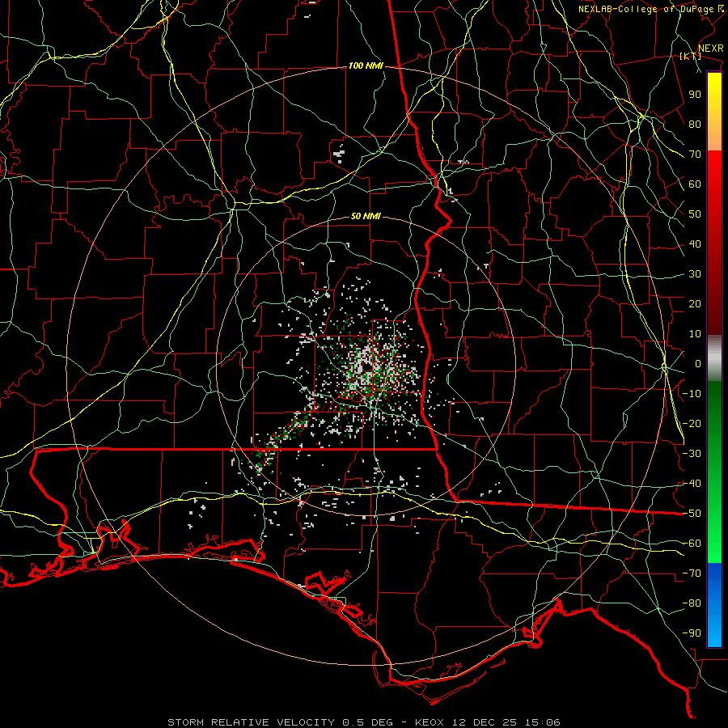Screen dimensions: 728x728
Task: Click the 50 value on the velocity scale
Action: click(x=695, y=214)
